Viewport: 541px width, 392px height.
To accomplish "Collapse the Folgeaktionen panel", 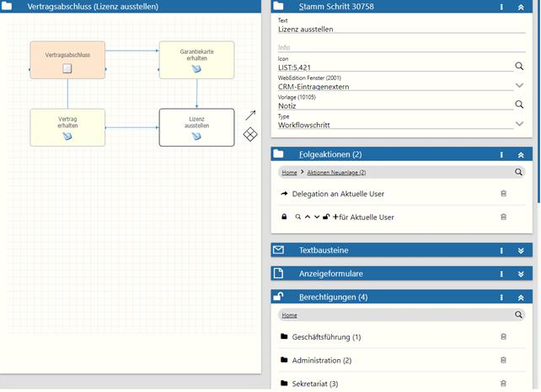I will [521, 155].
